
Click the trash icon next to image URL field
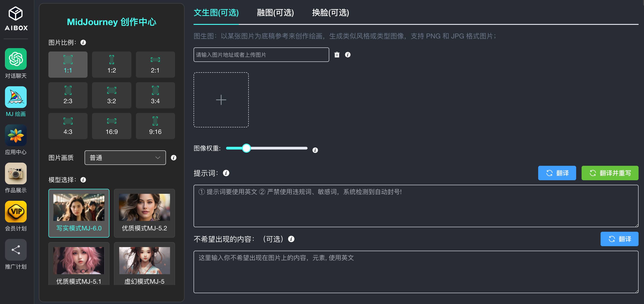337,54
